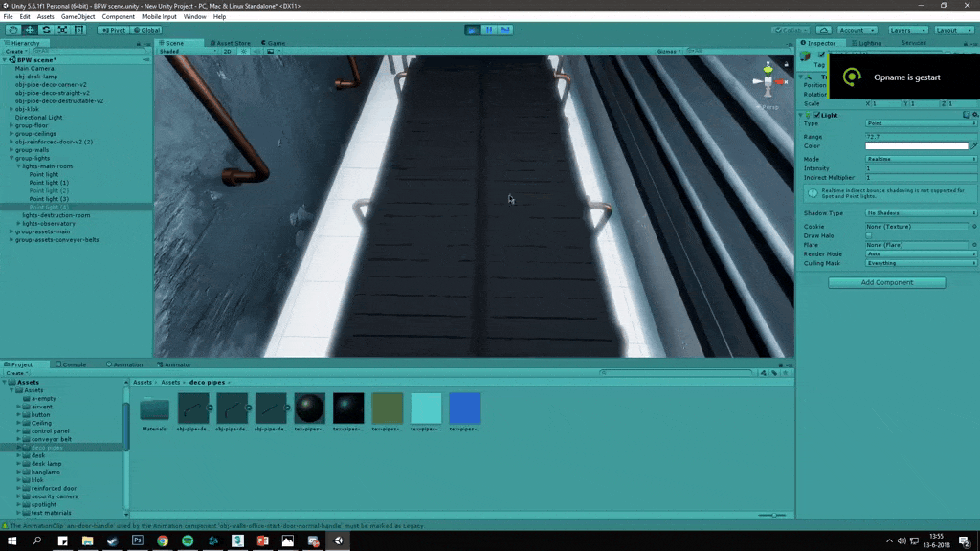Switch to the Game tab
This screenshot has height=551, width=980.
[x=275, y=43]
